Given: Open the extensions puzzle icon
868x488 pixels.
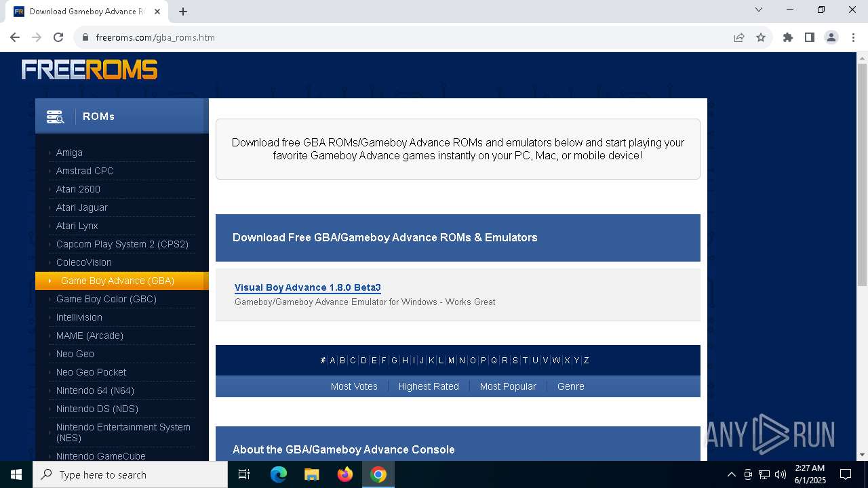Looking at the screenshot, I should [788, 37].
